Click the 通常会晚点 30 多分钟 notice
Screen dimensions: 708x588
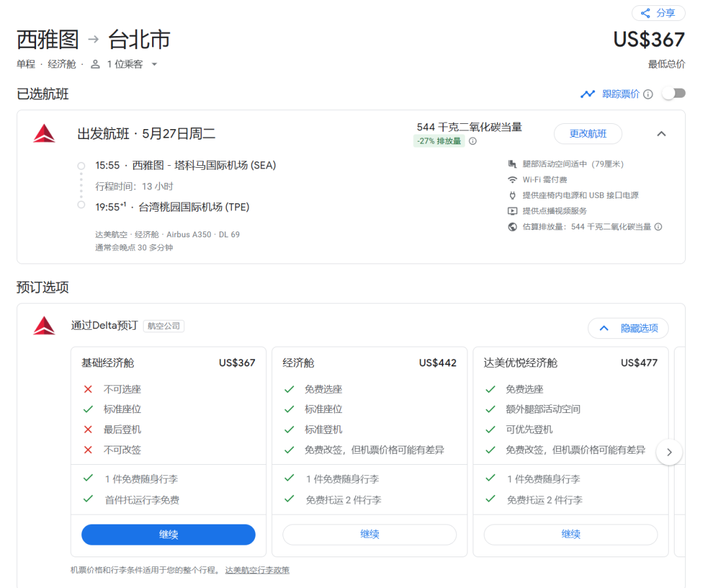[x=134, y=248]
